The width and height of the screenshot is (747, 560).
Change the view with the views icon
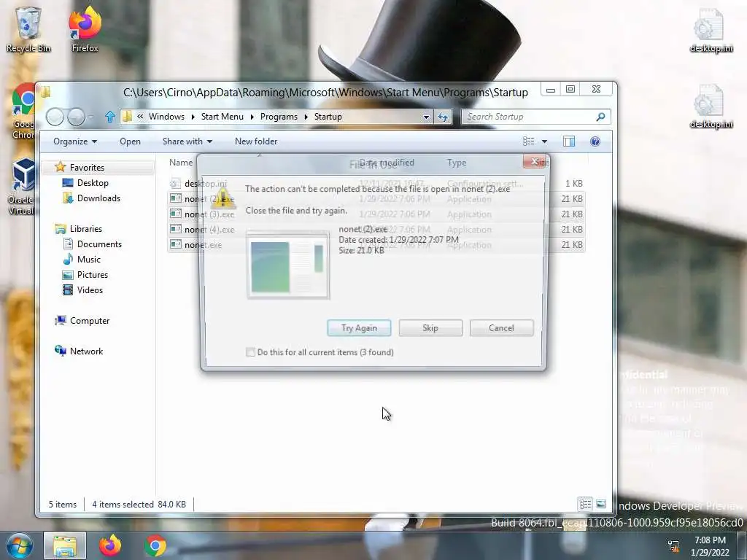tap(528, 141)
